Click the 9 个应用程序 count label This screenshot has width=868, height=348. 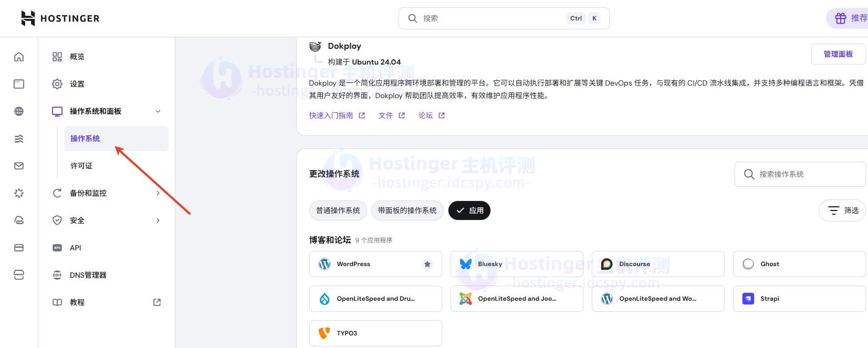coord(374,240)
